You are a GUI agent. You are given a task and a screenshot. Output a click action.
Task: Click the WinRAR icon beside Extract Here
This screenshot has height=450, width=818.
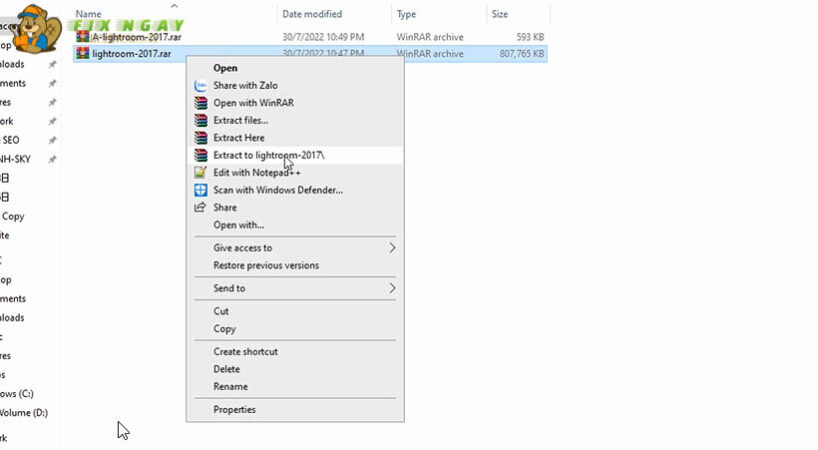[200, 138]
